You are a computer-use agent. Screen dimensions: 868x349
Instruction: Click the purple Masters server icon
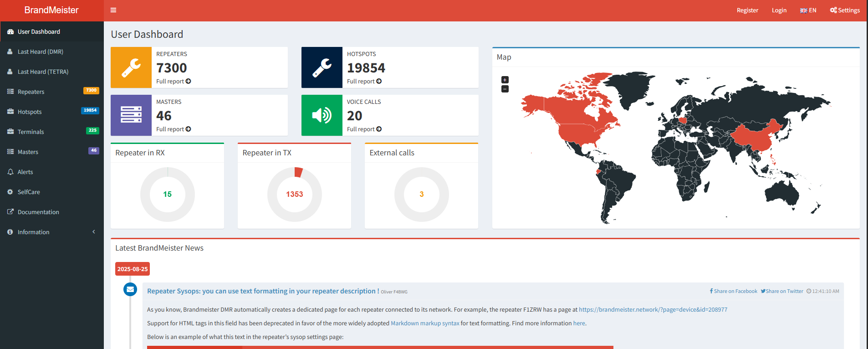[131, 115]
